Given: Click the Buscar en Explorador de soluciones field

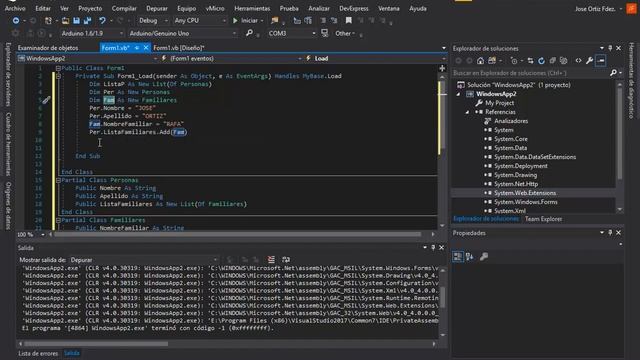Looking at the screenshot, I should click(x=529, y=73).
